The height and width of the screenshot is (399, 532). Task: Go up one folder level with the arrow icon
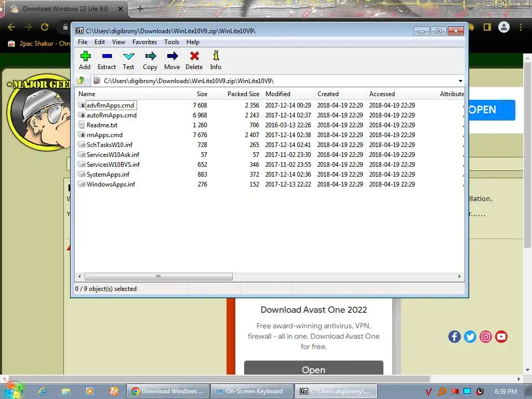tap(81, 81)
